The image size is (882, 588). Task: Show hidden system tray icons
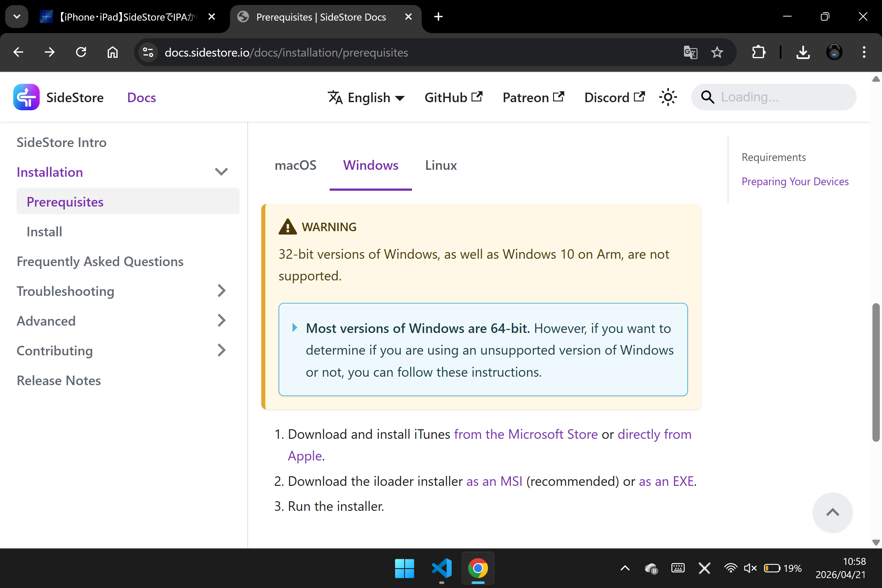[x=625, y=569]
